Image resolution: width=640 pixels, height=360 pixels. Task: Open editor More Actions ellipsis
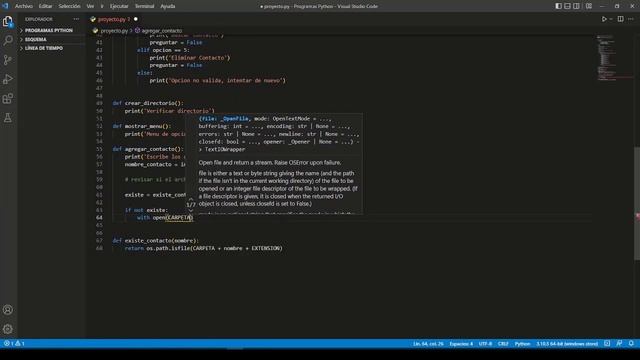[631, 19]
